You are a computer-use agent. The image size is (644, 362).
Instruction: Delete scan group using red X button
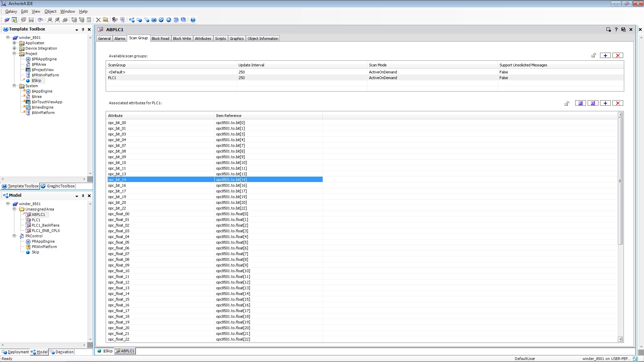click(618, 56)
